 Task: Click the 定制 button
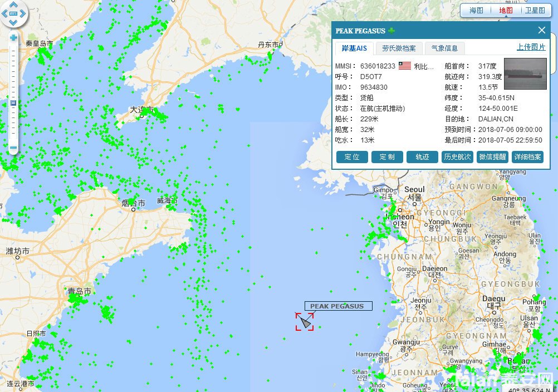pos(387,157)
